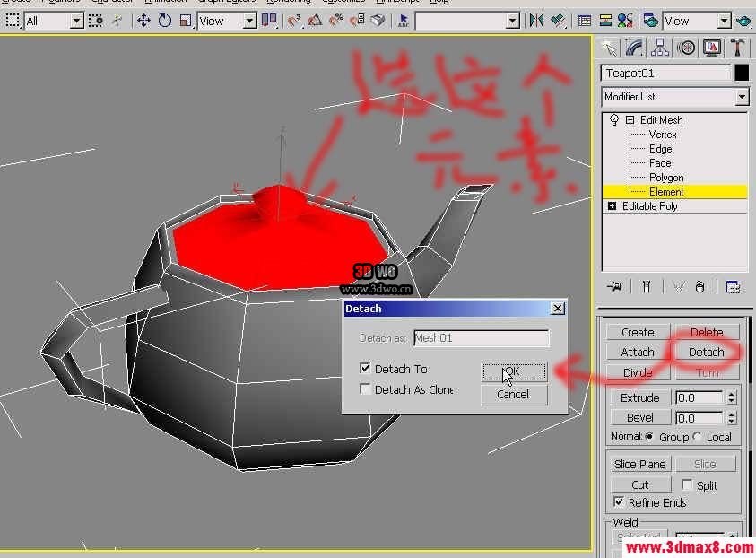The height and width of the screenshot is (558, 756).
Task: Click the Extrude button
Action: pyautogui.click(x=639, y=398)
